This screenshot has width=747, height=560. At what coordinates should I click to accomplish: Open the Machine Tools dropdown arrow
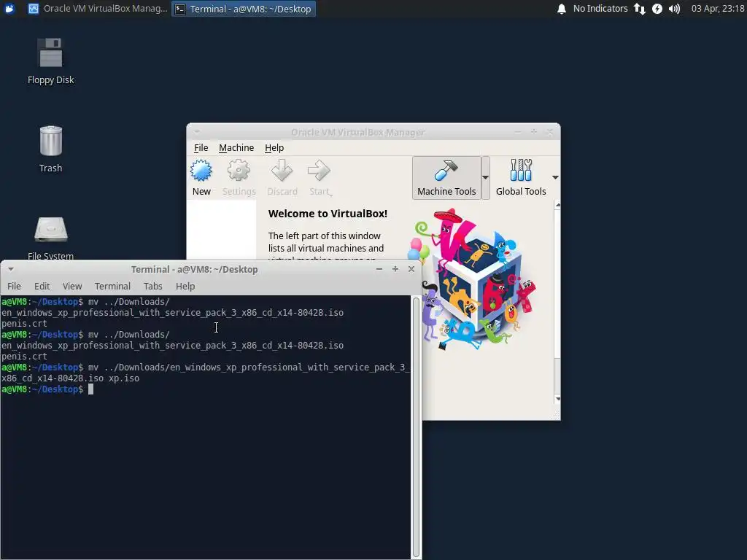[x=485, y=178]
